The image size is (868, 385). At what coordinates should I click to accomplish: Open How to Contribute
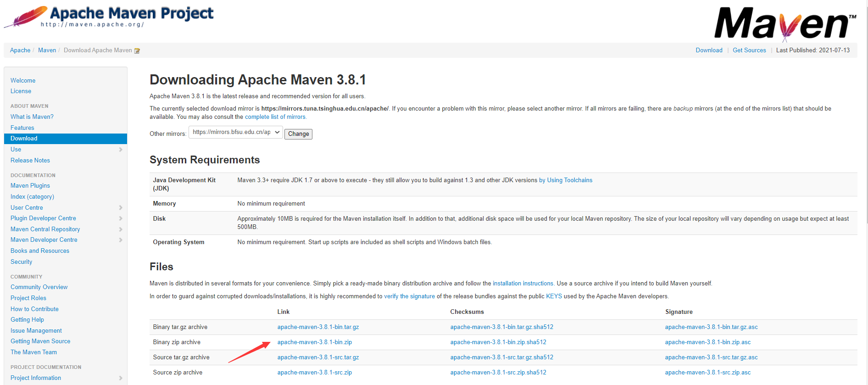[34, 309]
